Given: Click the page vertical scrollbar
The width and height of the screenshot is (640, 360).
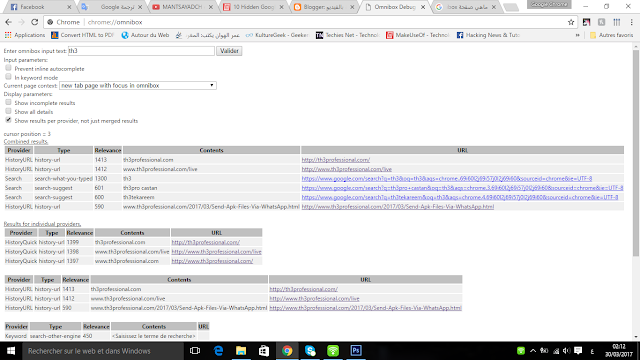Looking at the screenshot, I should coord(636,153).
